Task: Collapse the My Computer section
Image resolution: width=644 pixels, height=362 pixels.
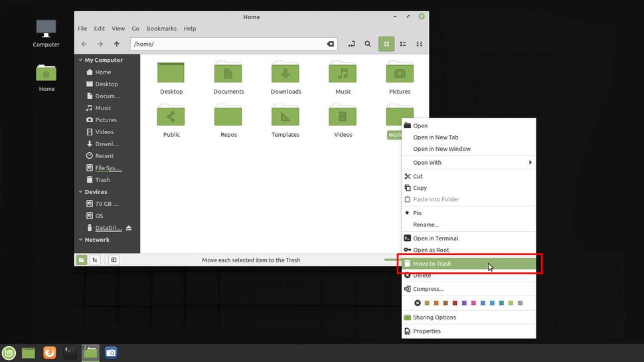Action: (80, 60)
